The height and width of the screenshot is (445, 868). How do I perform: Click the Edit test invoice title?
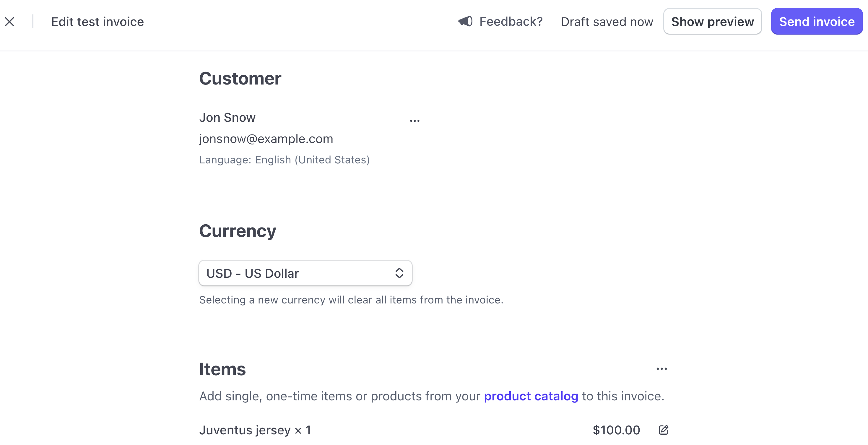click(97, 22)
